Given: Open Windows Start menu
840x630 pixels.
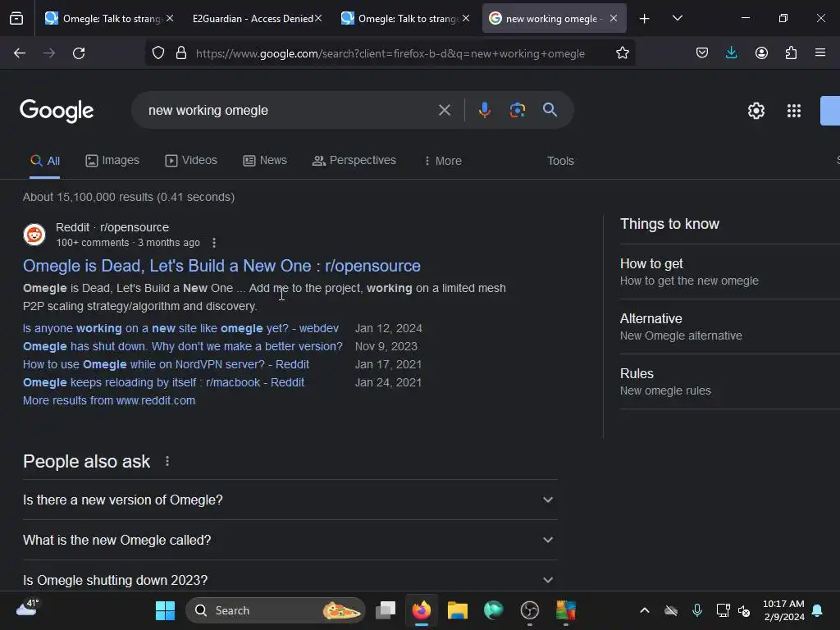Looking at the screenshot, I should pyautogui.click(x=165, y=610).
